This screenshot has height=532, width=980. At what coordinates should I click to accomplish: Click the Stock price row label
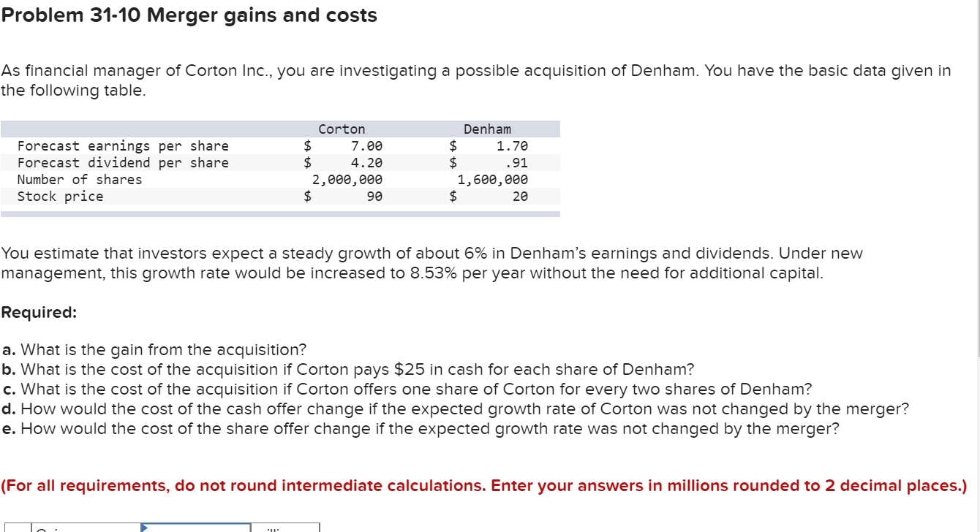pos(60,197)
